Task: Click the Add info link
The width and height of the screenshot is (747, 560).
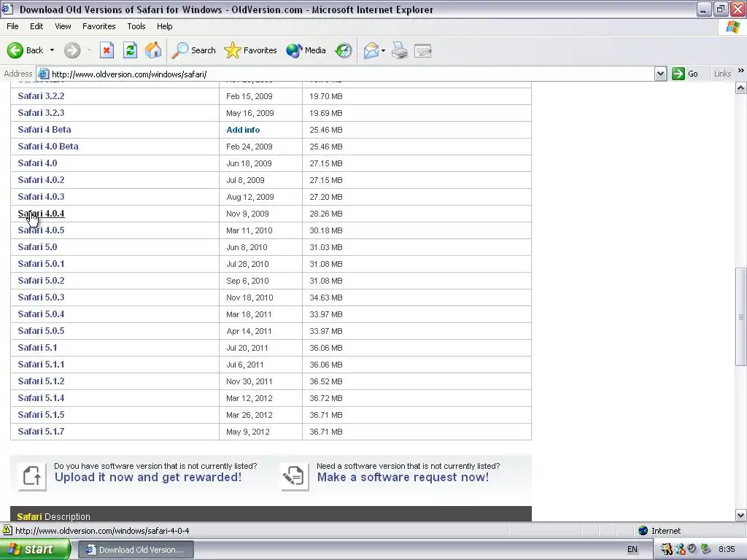Action: (243, 130)
